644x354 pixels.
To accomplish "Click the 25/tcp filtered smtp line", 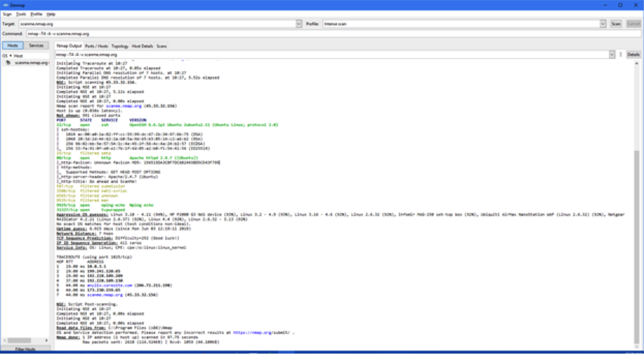I will 83,153.
